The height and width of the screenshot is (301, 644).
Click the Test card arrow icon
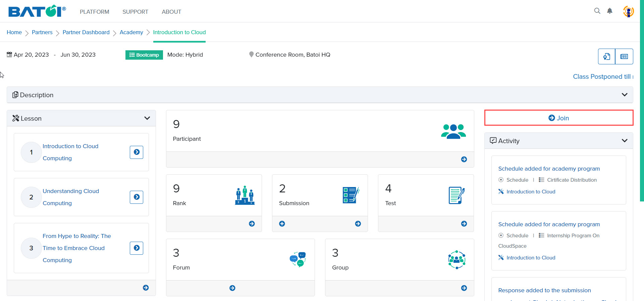[x=464, y=224]
